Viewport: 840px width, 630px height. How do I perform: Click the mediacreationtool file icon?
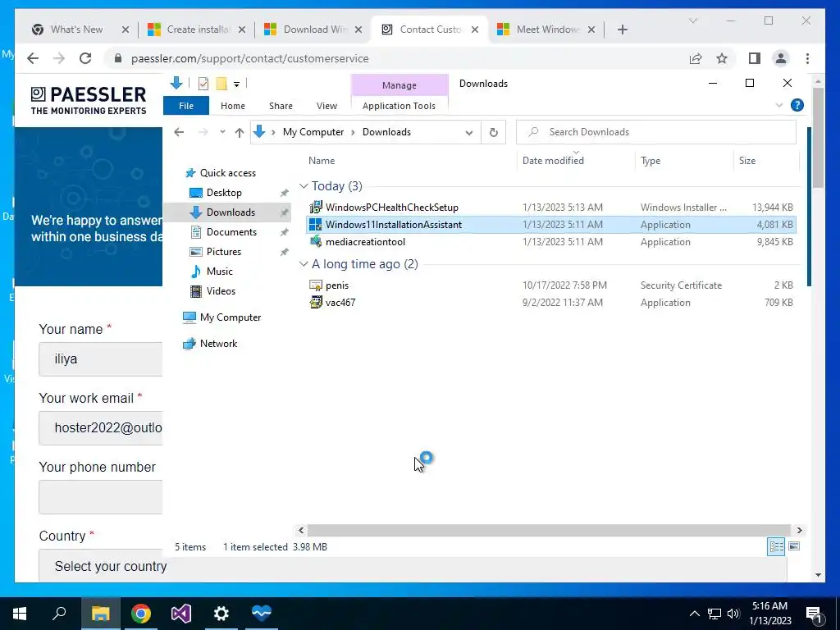click(316, 242)
